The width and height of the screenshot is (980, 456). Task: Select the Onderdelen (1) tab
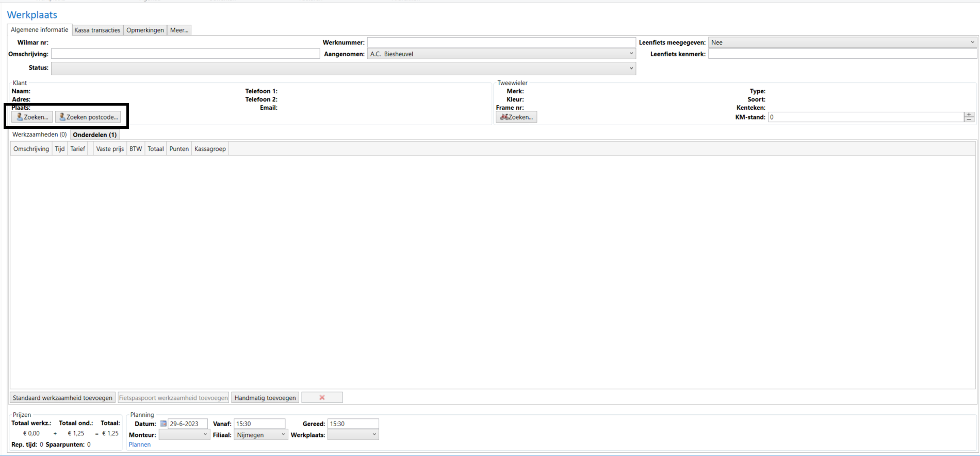[95, 134]
